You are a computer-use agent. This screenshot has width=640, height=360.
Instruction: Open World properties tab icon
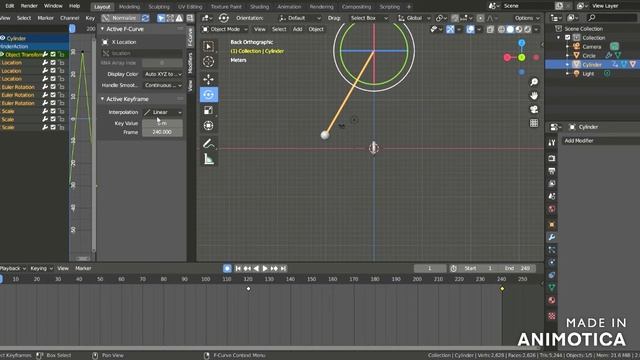tap(552, 209)
